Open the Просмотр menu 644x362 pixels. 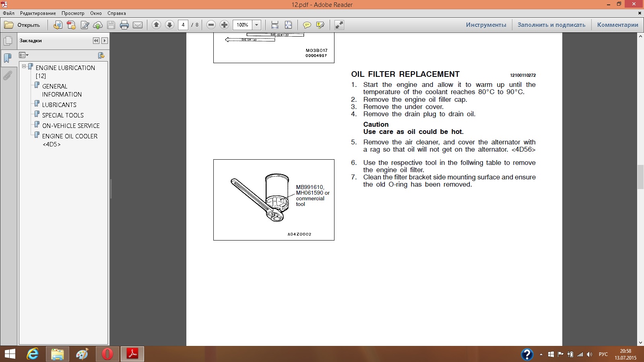coord(73,13)
